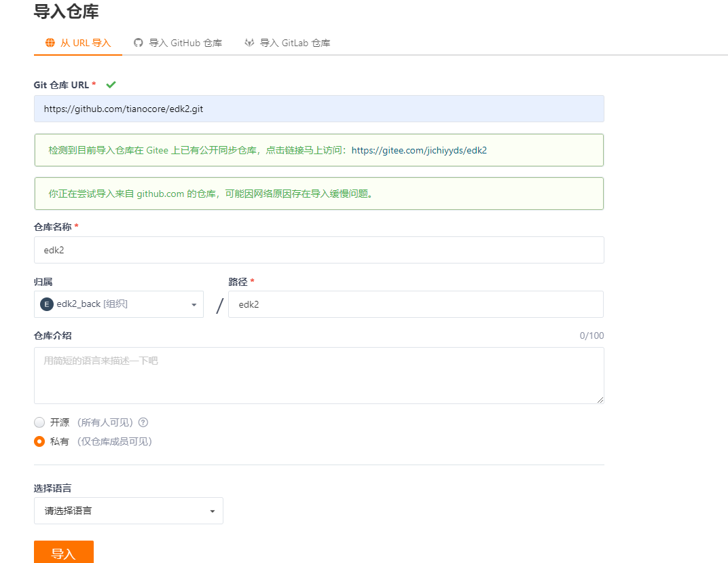This screenshot has width=728, height=563.
Task: Click the 仓库名称 input field
Action: click(x=319, y=250)
